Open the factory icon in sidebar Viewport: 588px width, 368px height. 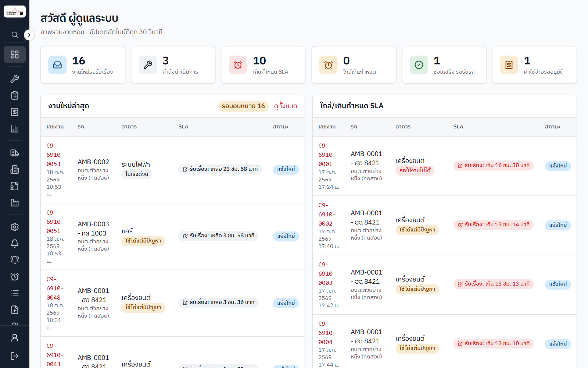coord(15,203)
